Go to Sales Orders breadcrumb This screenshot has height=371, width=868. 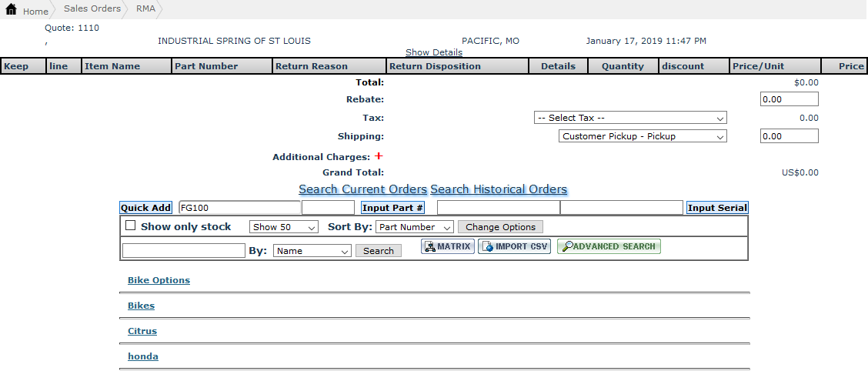pyautogui.click(x=92, y=8)
